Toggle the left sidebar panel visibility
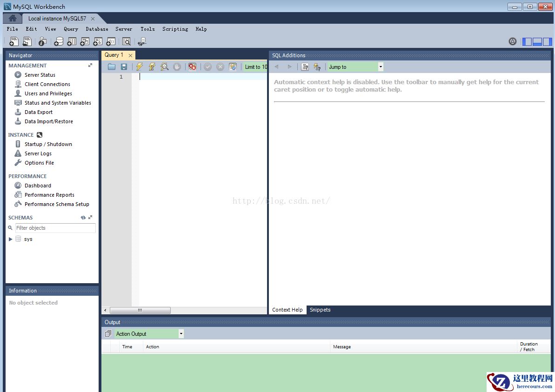This screenshot has width=555, height=392. click(x=527, y=42)
